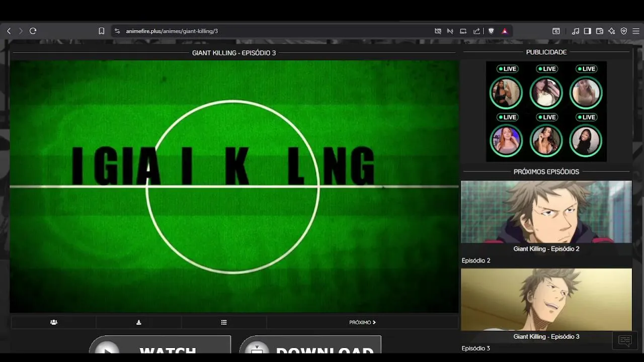
Task: Click the blocked camera icon in address bar
Action: [x=438, y=31]
